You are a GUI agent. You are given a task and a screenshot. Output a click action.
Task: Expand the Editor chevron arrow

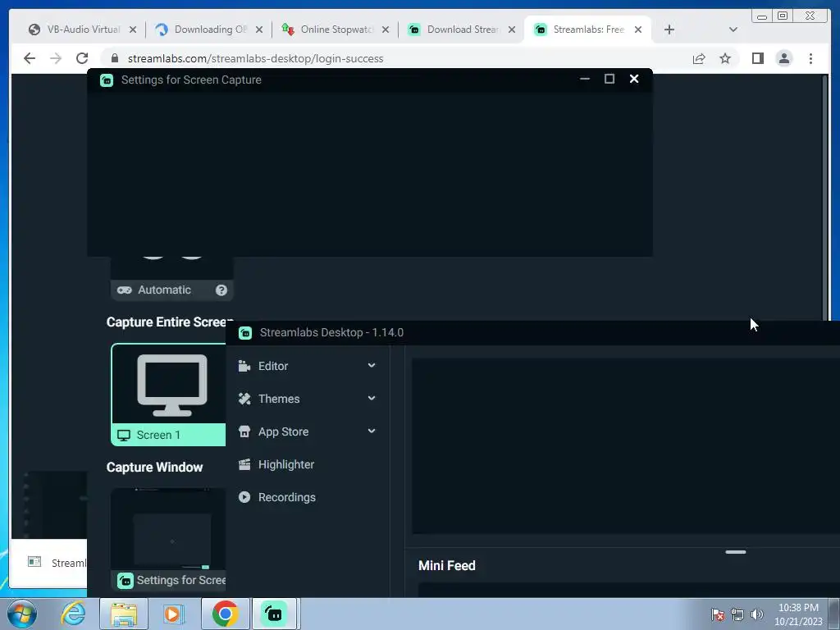372,365
